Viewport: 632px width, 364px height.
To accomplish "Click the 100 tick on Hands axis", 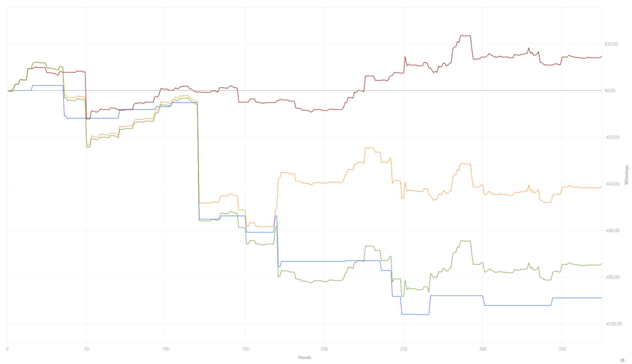I will coord(166,349).
